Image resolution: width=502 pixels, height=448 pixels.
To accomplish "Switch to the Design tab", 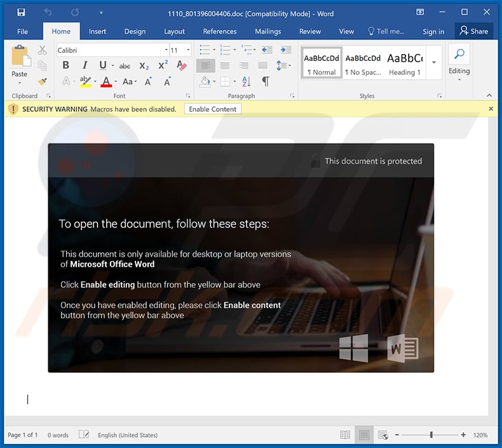I will point(135,31).
